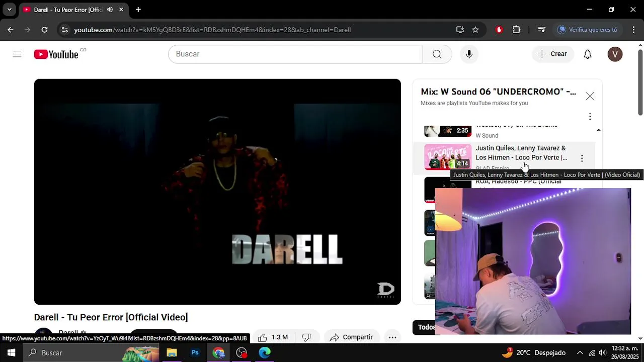The height and width of the screenshot is (362, 644).
Task: Open the red stop-hand ad blocker extension
Action: point(499,30)
